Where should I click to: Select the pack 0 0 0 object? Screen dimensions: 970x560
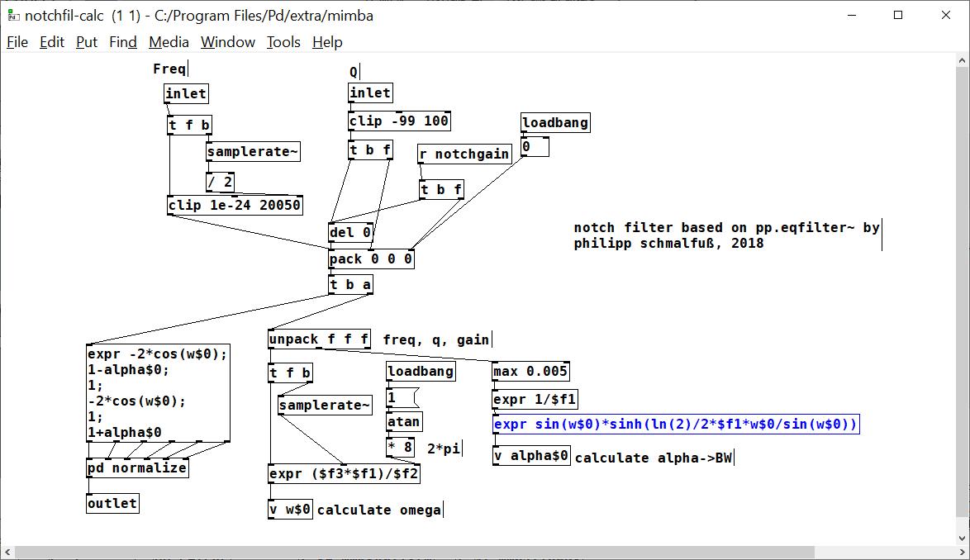371,259
